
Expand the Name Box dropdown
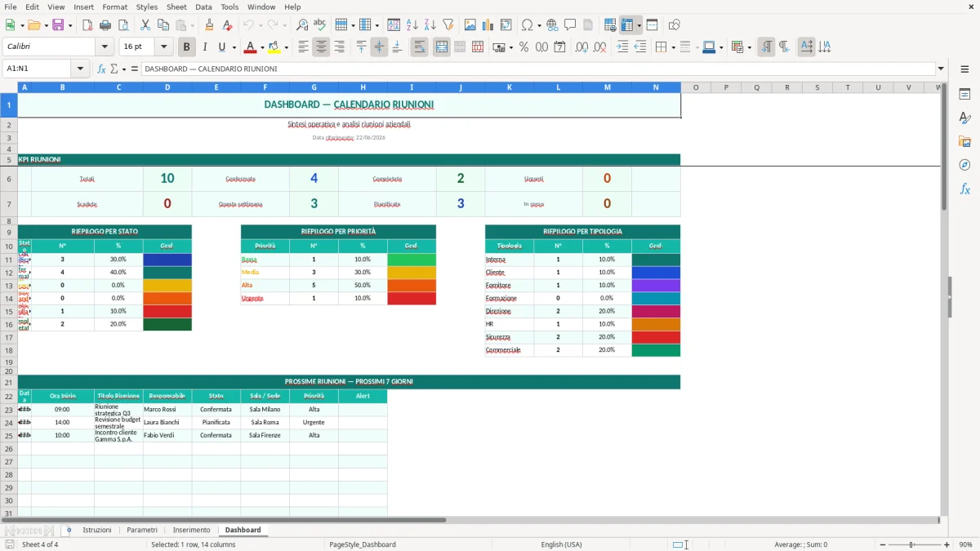[80, 69]
